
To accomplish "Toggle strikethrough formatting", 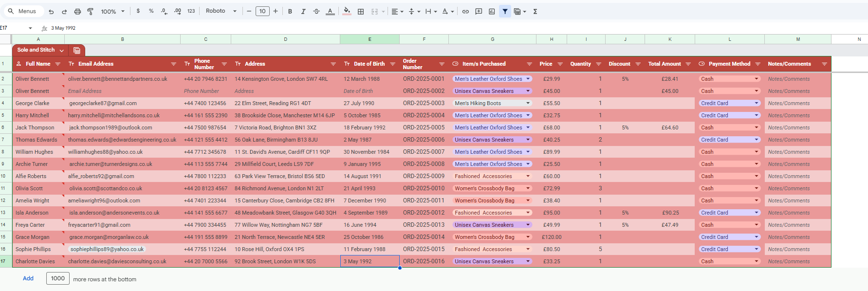I will point(316,11).
